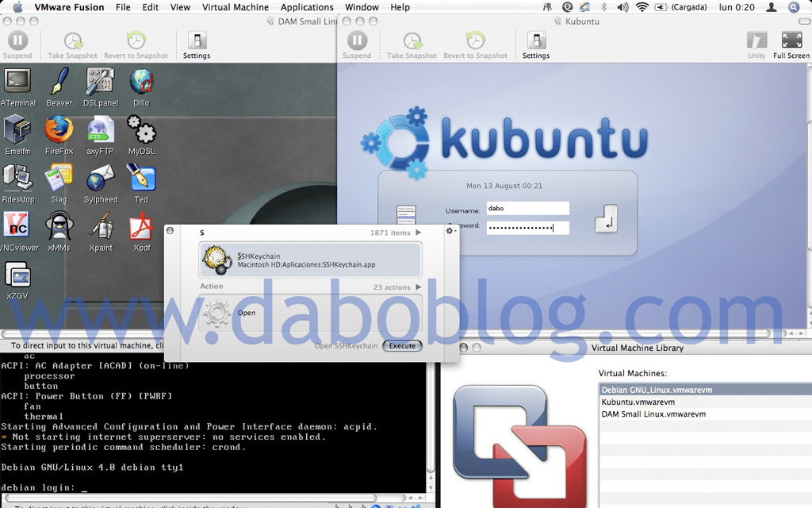Viewport: 812px width, 508px height.
Task: Click the session list icon in Kubuntu login
Action: 406,214
